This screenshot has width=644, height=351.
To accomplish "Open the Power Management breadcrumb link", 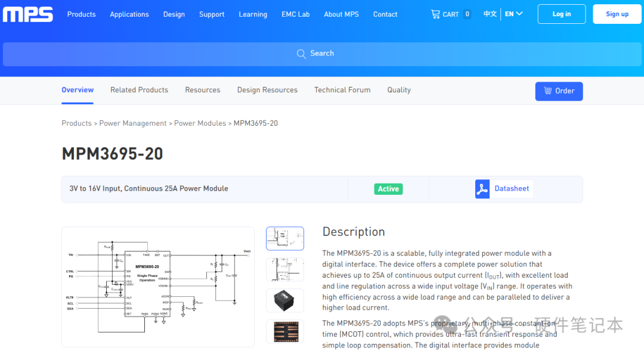I will [x=133, y=123].
